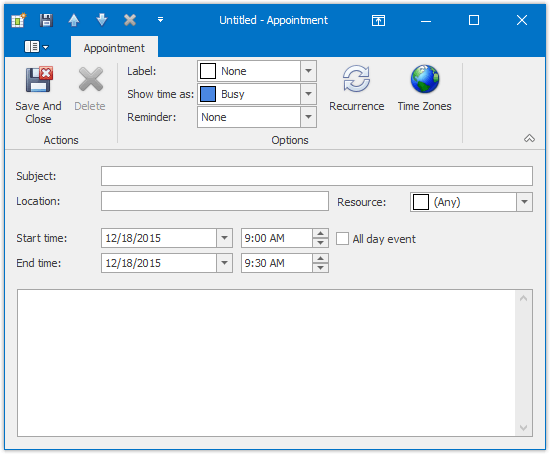Go to next appointment with down arrow

(x=102, y=20)
